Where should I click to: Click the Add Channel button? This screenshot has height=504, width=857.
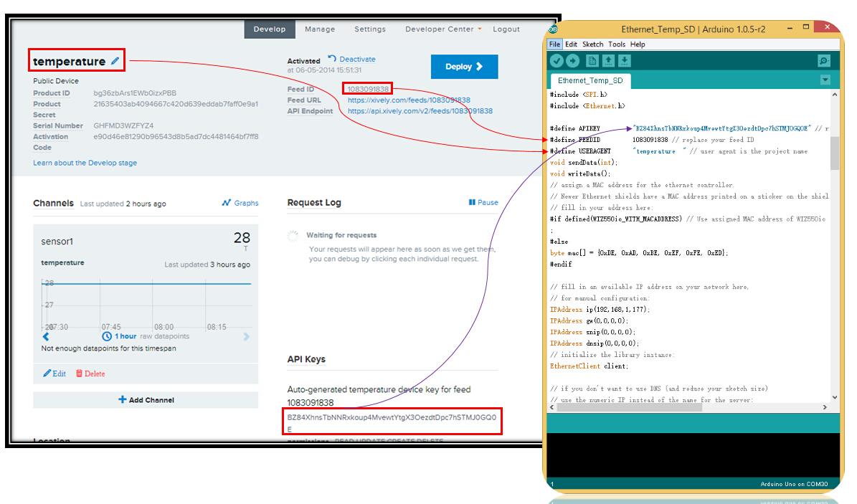coord(146,399)
